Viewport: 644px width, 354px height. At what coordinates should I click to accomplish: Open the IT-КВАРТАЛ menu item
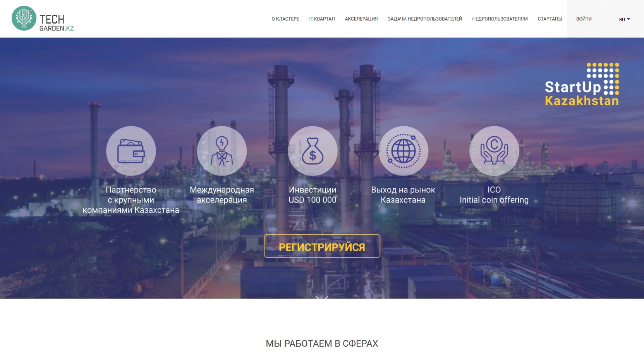pos(322,19)
